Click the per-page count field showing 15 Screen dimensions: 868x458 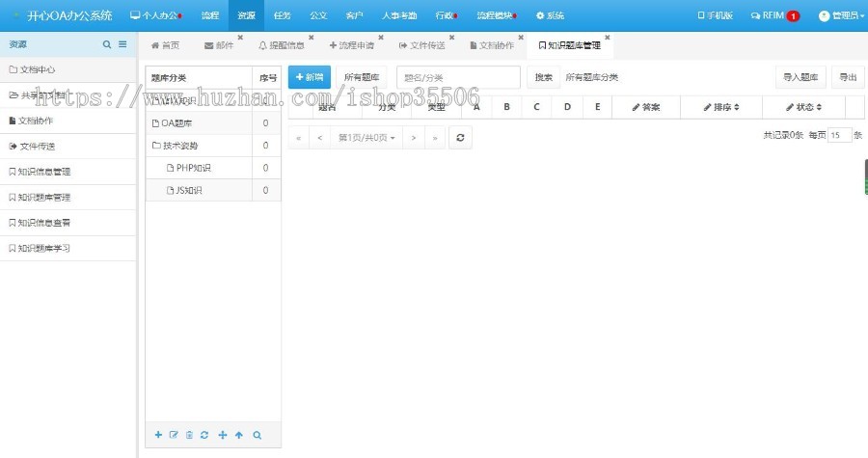[x=839, y=135]
